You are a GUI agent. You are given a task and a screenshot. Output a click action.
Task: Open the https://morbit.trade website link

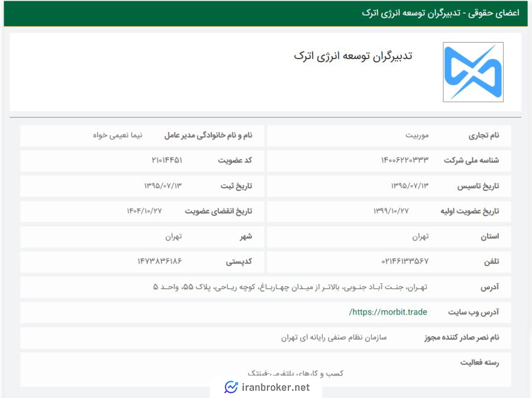pos(388,312)
